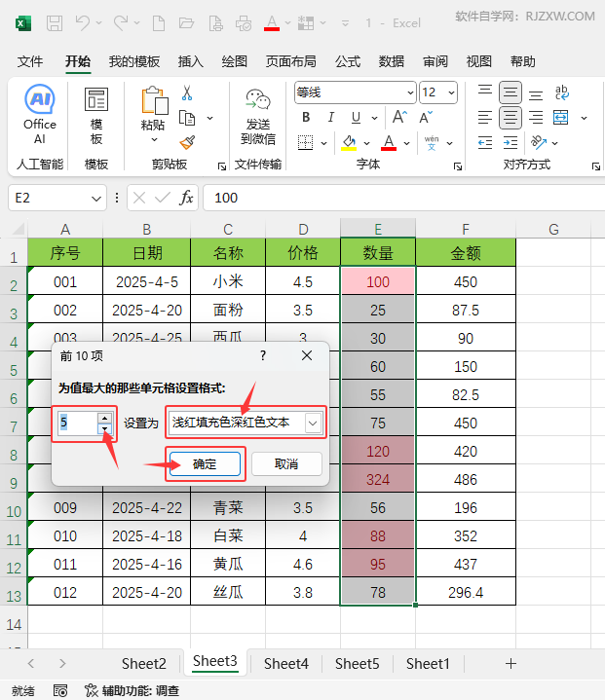Expand fill color dropdown arrow
Image resolution: width=605 pixels, height=700 pixels.
[x=367, y=143]
